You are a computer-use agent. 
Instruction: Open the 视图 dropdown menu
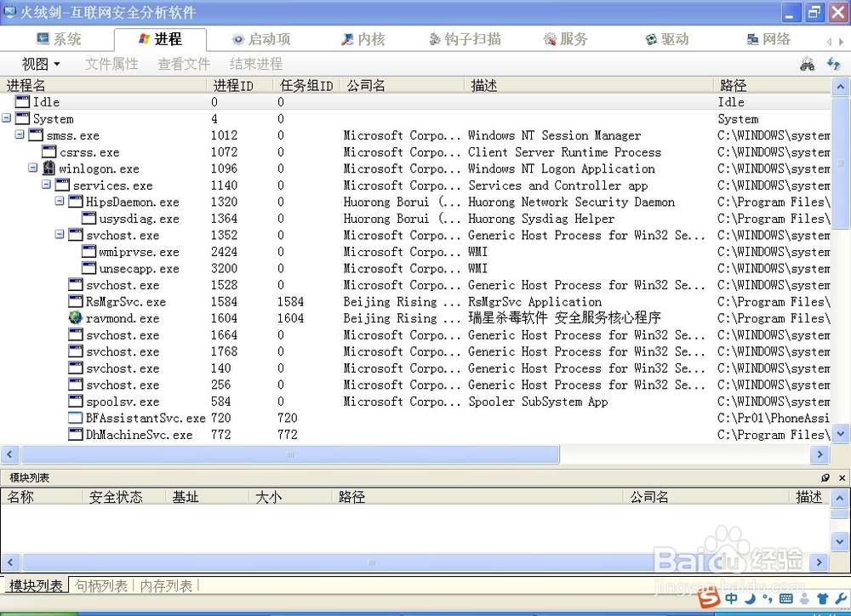[41, 64]
